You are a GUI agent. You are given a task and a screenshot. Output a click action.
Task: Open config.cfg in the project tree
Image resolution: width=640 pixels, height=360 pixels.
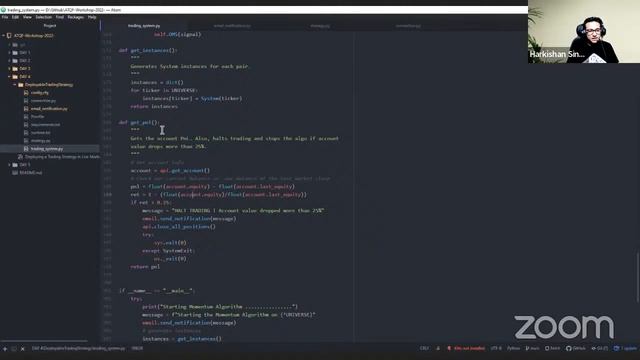pyautogui.click(x=40, y=93)
